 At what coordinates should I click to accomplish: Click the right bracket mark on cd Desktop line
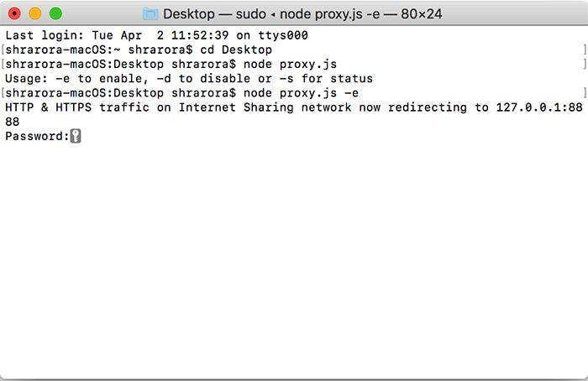[583, 50]
